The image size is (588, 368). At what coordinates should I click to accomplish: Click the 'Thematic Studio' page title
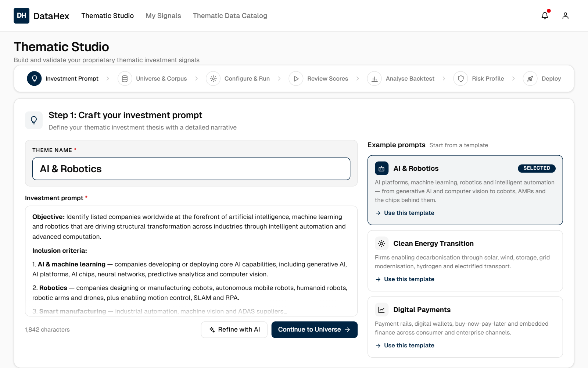(x=61, y=47)
